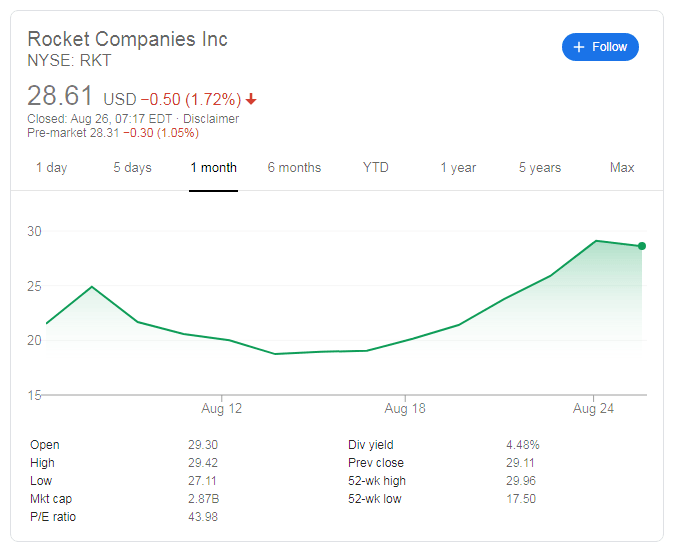Click the Follow button
690x558 pixels.
(x=600, y=47)
